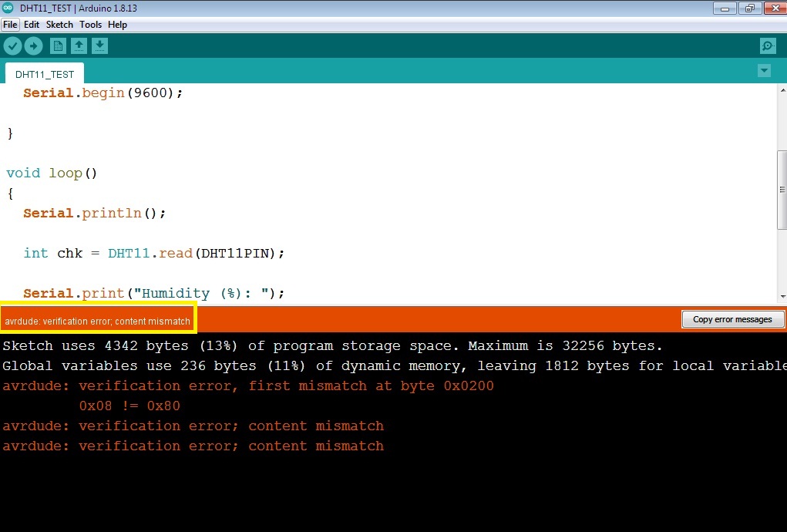Click the 'int chk = DHT11.read(DHT11PIN);' line
This screenshot has width=787, height=532.
point(154,254)
